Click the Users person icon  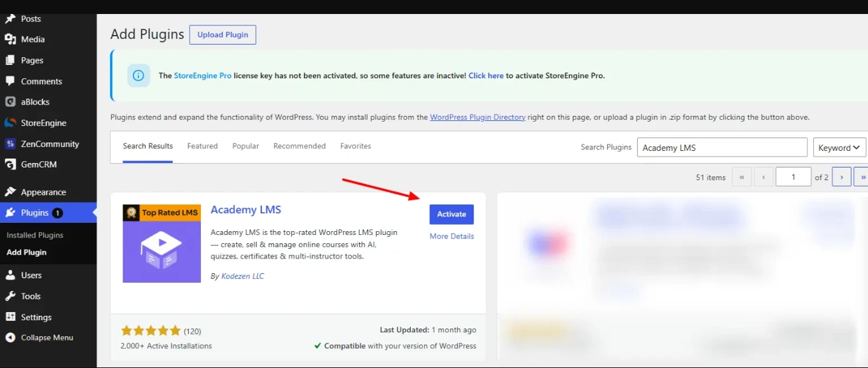tap(10, 276)
